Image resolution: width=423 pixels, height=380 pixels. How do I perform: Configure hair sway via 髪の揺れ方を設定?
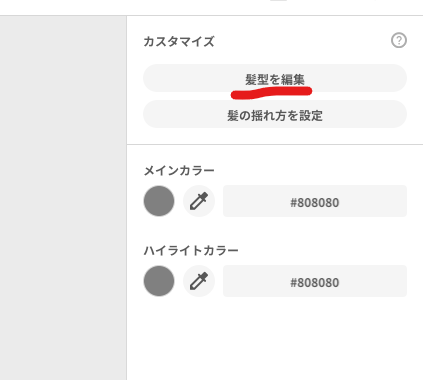click(x=275, y=114)
